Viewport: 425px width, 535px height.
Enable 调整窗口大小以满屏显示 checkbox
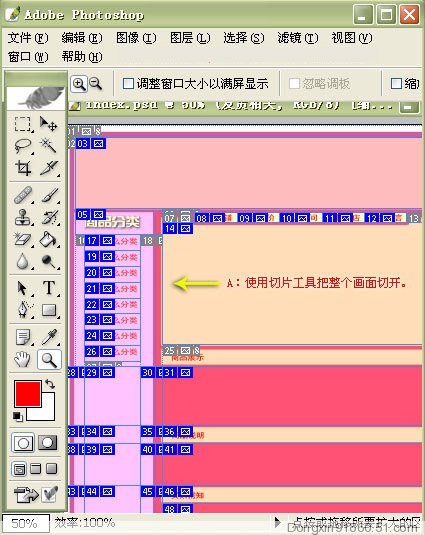[128, 83]
